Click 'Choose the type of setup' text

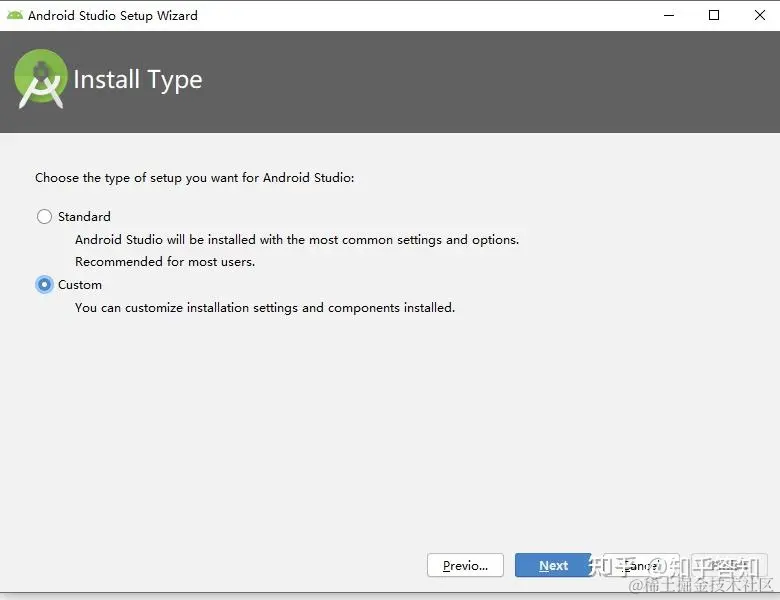click(195, 178)
